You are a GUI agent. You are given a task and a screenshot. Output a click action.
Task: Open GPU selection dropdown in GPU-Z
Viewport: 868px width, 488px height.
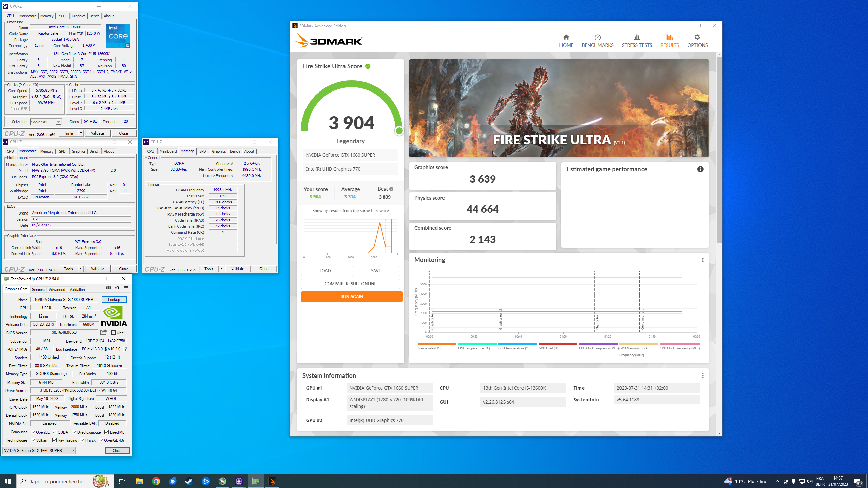(39, 450)
